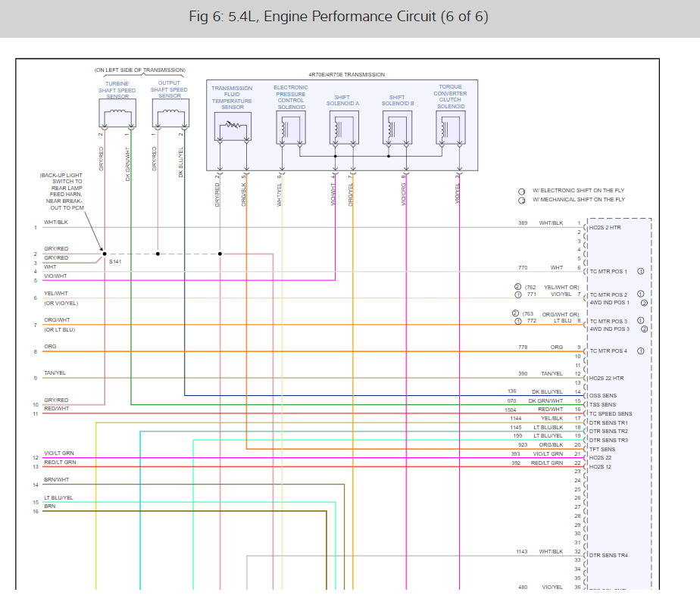Click the back-up light switch note text
700x614 pixels.
click(x=62, y=192)
